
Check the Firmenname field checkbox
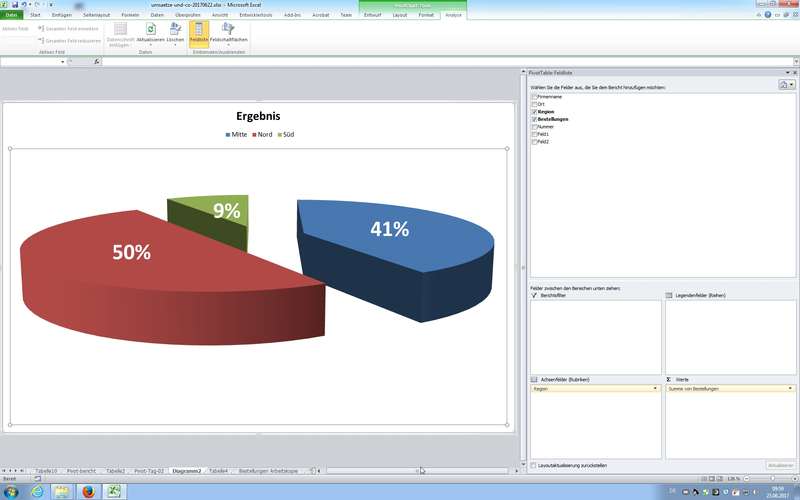tap(534, 97)
